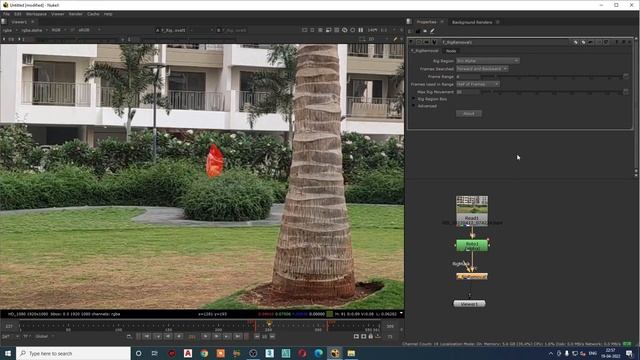The image size is (640, 360).
Task: Click the pencil edit icon in the properties toolbar
Action: [432, 31]
